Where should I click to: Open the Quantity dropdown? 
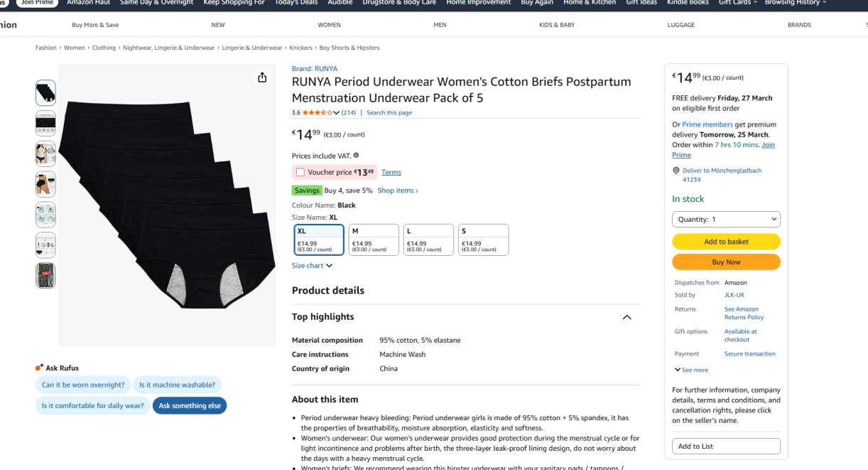(726, 220)
